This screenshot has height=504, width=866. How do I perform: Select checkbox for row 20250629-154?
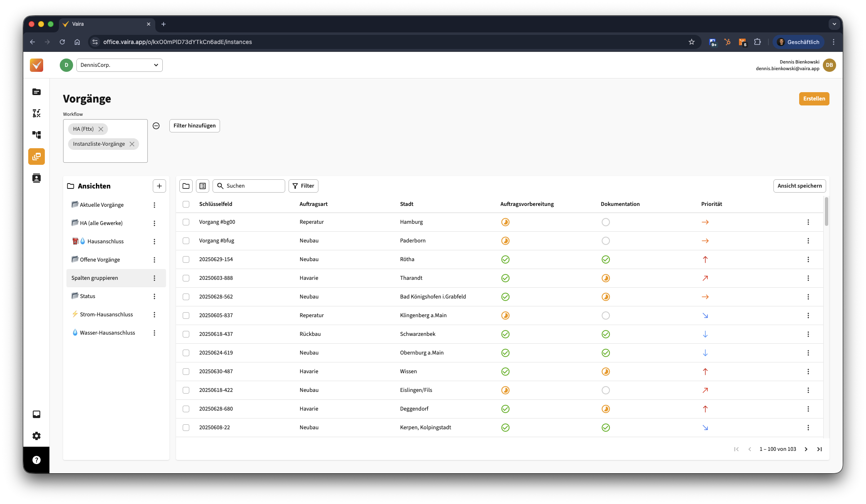click(186, 259)
